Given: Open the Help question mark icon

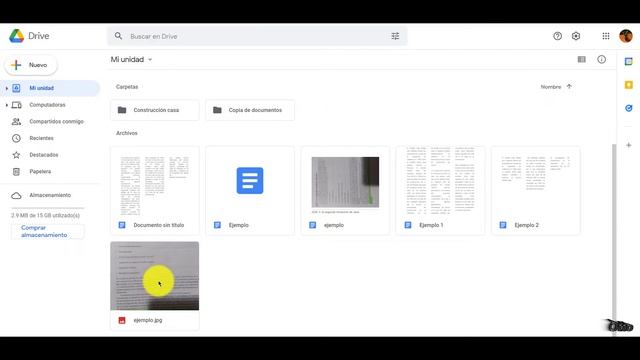Looking at the screenshot, I should point(557,36).
